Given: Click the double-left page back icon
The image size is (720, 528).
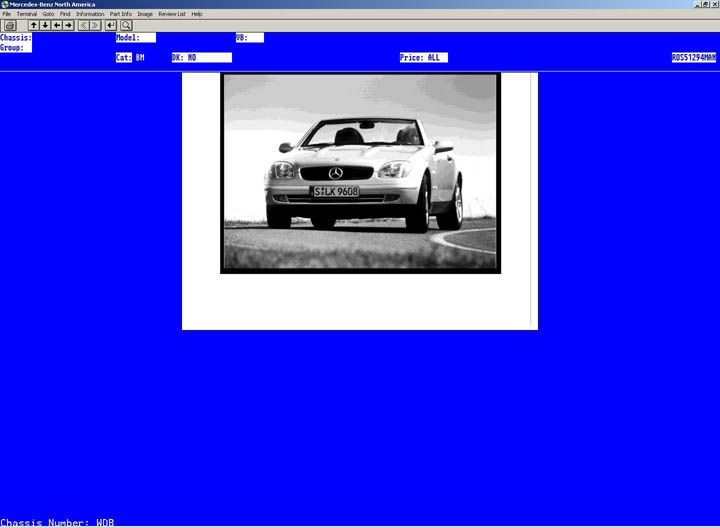Looking at the screenshot, I should 84,25.
